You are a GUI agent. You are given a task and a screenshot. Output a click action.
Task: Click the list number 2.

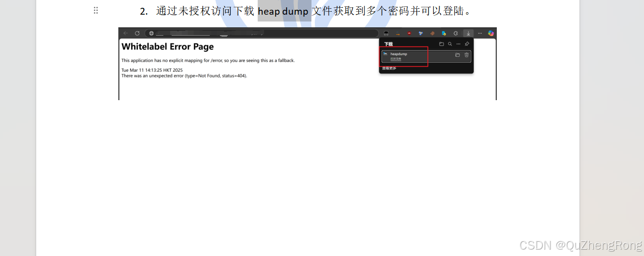coord(144,11)
